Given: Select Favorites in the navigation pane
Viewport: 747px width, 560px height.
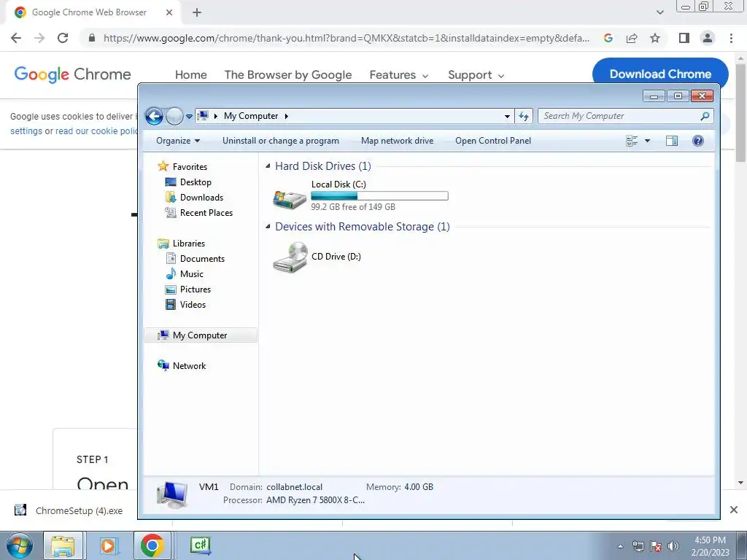Looking at the screenshot, I should [190, 167].
